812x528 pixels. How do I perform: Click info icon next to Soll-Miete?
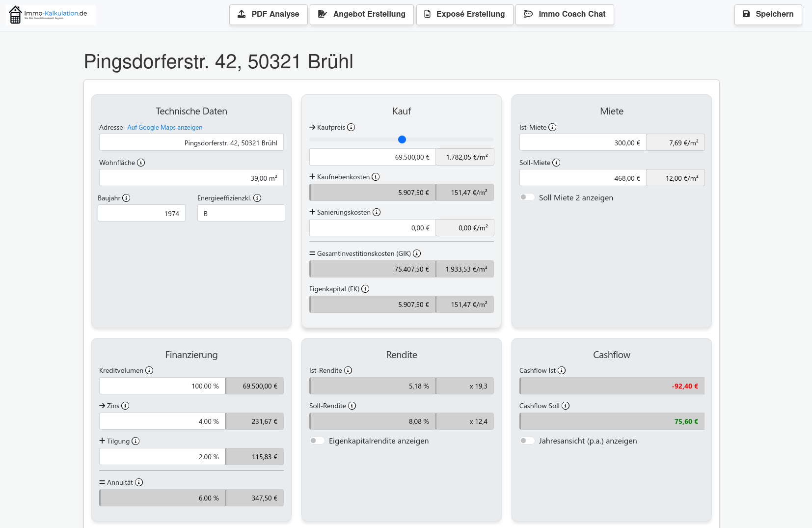(556, 163)
